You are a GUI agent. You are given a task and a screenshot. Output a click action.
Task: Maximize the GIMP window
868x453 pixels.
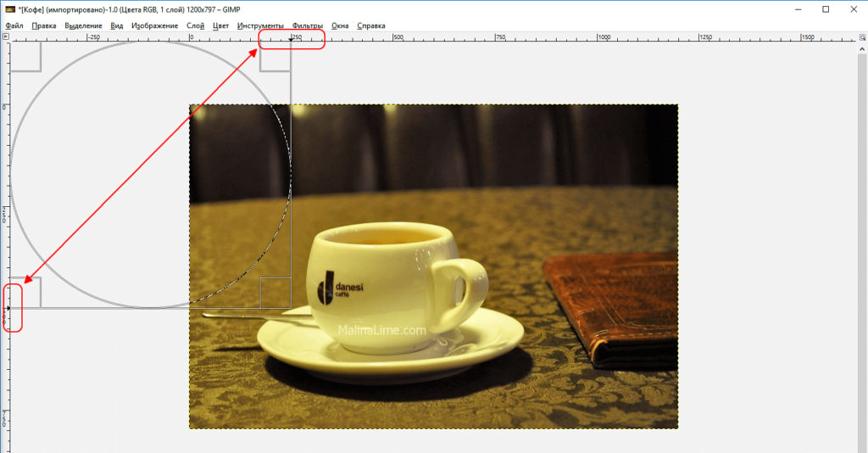click(x=826, y=8)
